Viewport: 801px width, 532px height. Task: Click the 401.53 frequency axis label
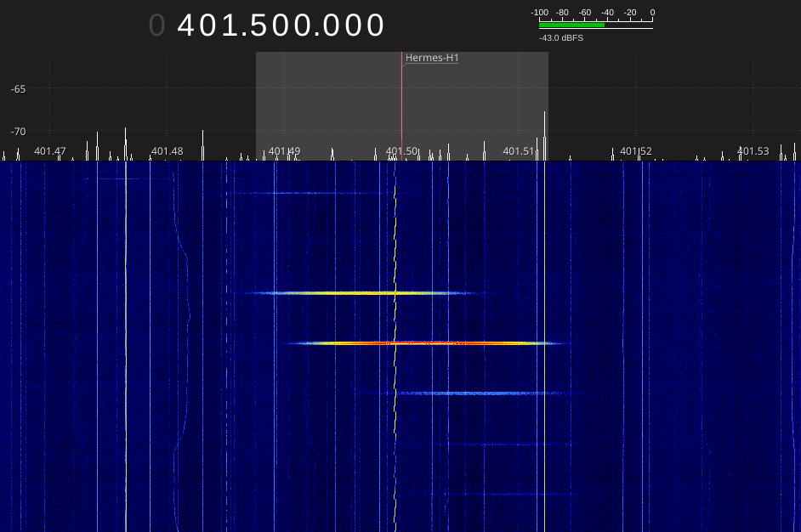pyautogui.click(x=753, y=151)
